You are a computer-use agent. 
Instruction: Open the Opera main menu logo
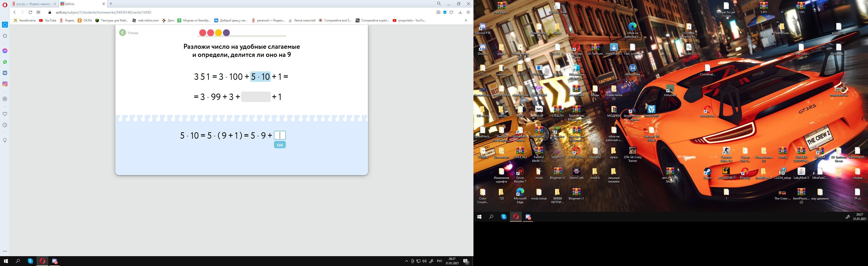[x=5, y=4]
